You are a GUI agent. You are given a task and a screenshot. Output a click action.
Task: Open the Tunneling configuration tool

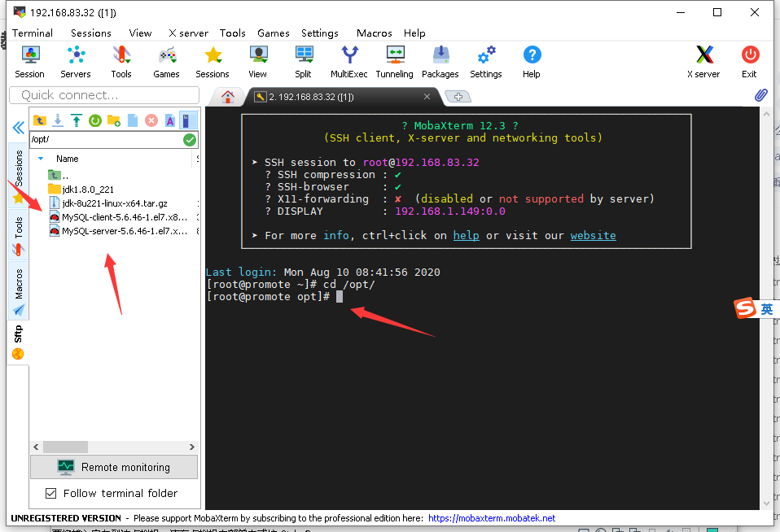(x=394, y=57)
